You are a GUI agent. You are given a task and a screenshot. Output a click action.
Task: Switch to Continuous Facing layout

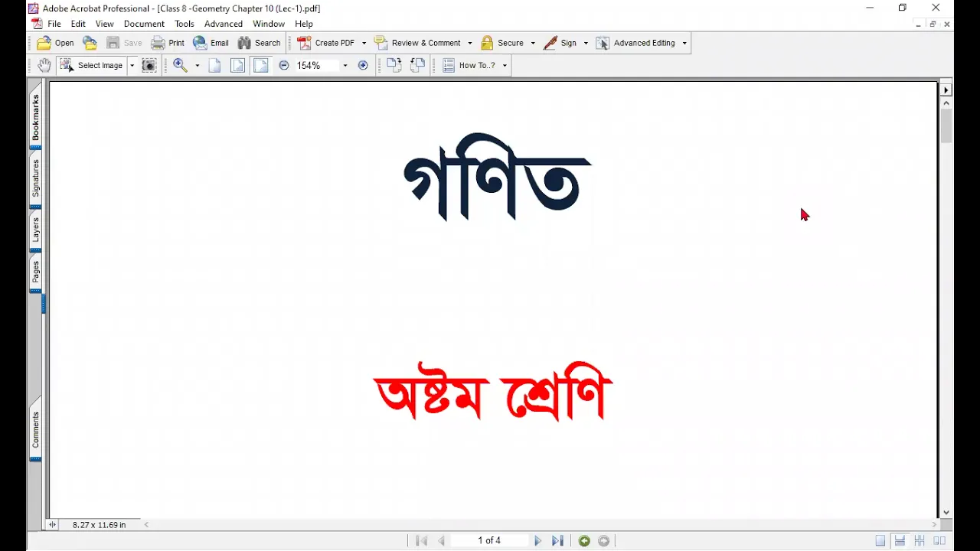(920, 541)
